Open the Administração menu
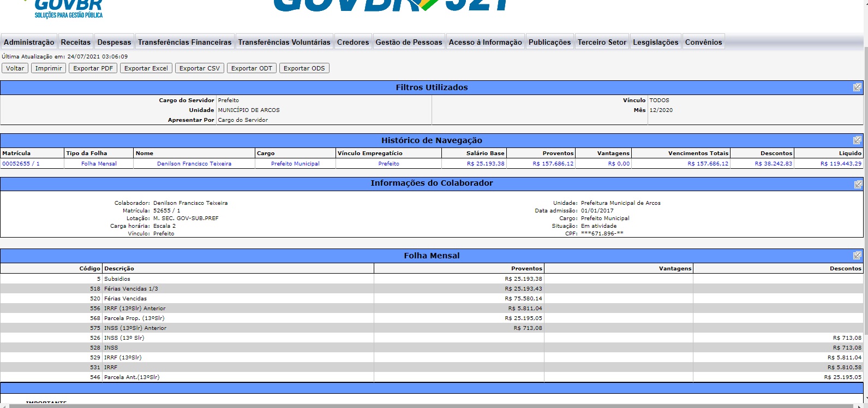 (29, 42)
